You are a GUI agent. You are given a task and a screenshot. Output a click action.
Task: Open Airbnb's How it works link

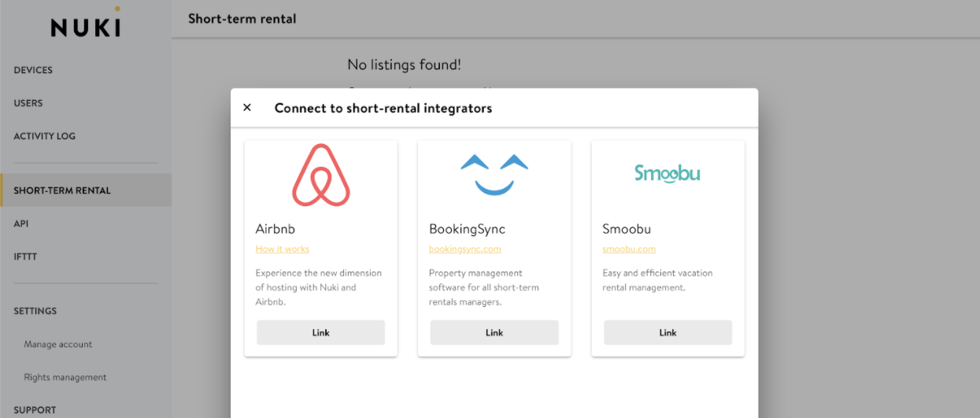(283, 249)
